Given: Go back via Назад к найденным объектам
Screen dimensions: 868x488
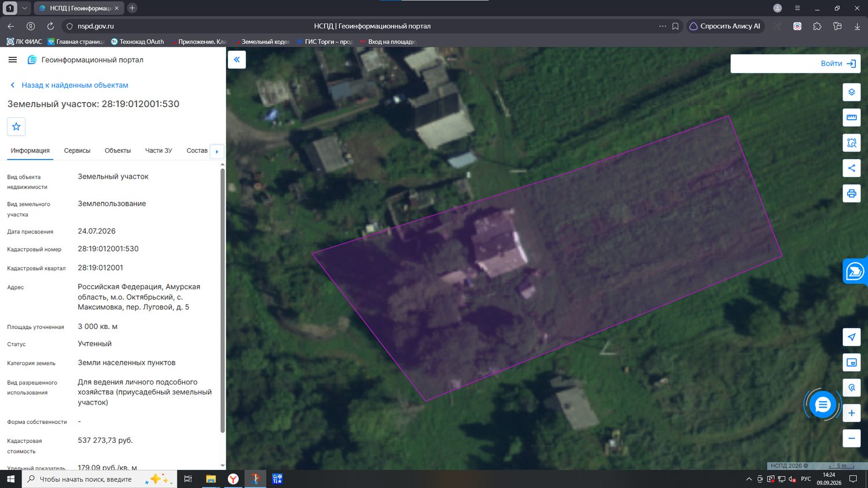Looking at the screenshot, I should pyautogui.click(x=69, y=85).
